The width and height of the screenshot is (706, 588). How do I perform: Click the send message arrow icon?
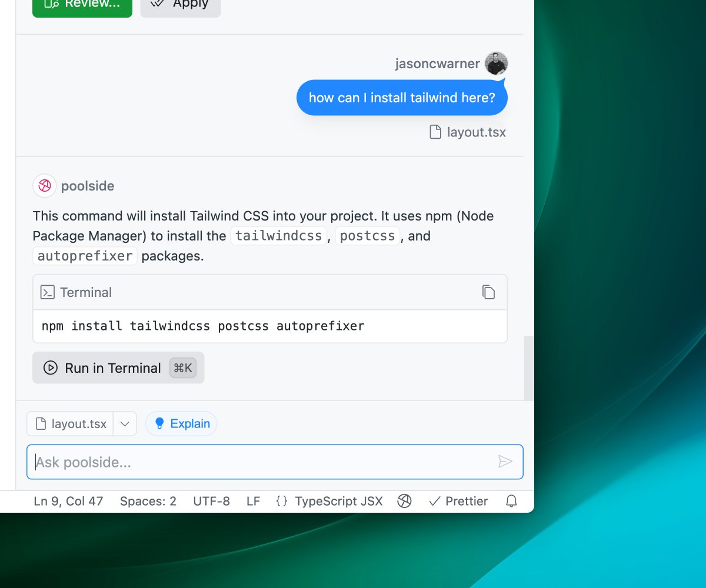tap(505, 462)
